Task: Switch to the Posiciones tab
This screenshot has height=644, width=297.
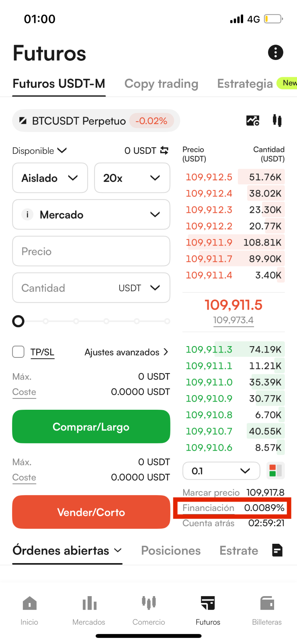Action: tap(171, 550)
